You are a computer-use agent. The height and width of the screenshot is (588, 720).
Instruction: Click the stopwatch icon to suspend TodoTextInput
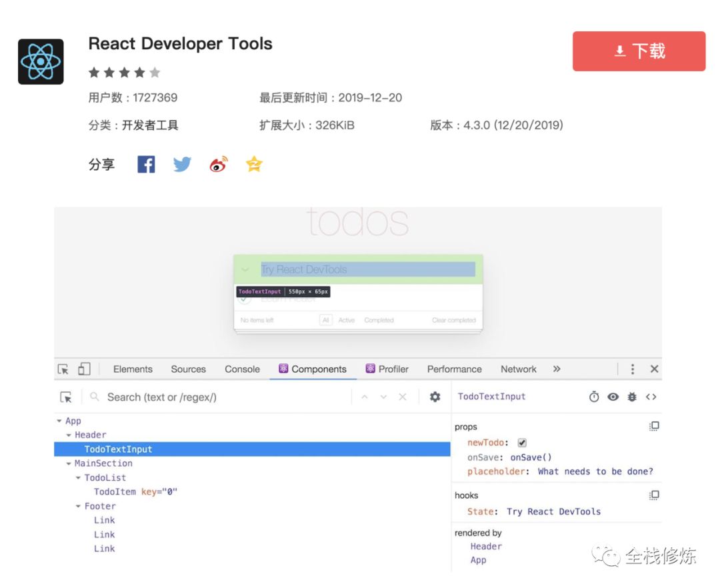click(593, 397)
